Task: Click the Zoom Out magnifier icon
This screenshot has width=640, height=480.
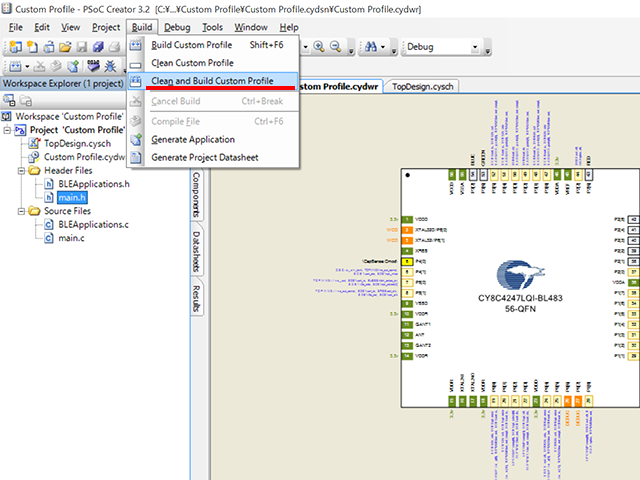Action: [x=336, y=47]
